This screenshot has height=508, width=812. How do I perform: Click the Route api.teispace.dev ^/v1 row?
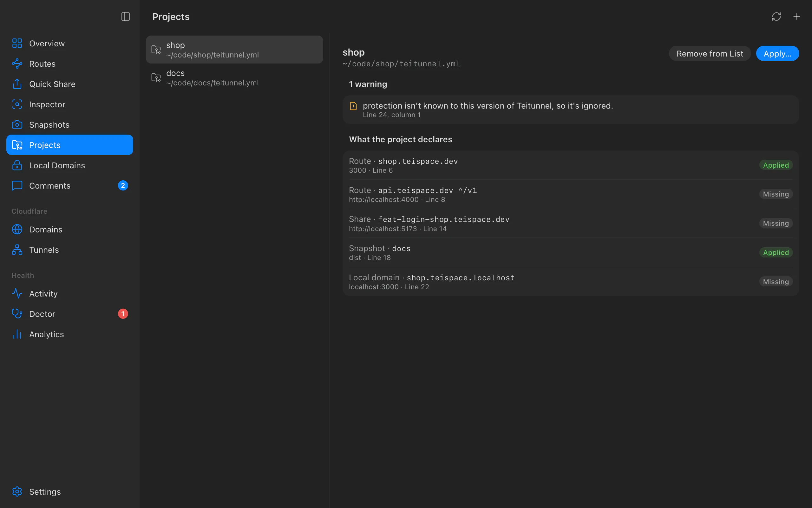point(571,195)
